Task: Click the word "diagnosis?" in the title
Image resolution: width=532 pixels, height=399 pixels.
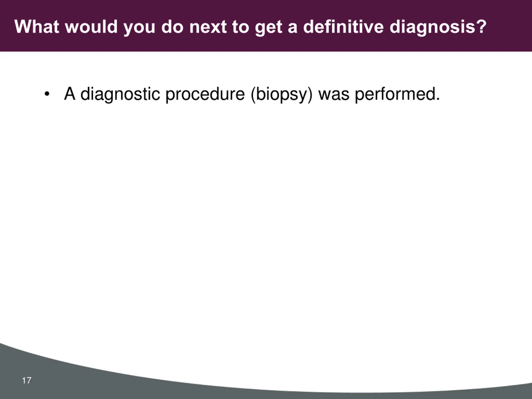Action: pyautogui.click(x=438, y=27)
